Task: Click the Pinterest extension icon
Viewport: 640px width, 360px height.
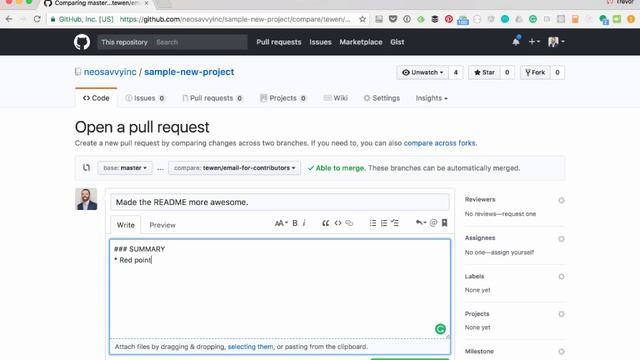Action: pos(449,19)
